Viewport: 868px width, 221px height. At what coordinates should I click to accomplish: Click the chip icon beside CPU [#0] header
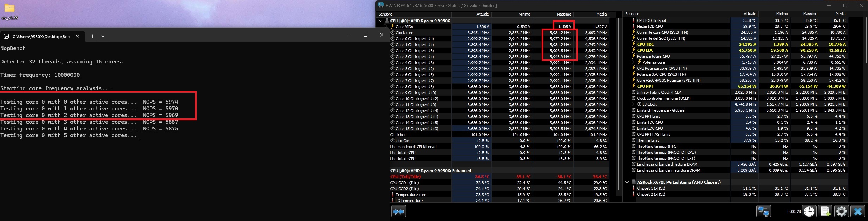click(x=387, y=20)
